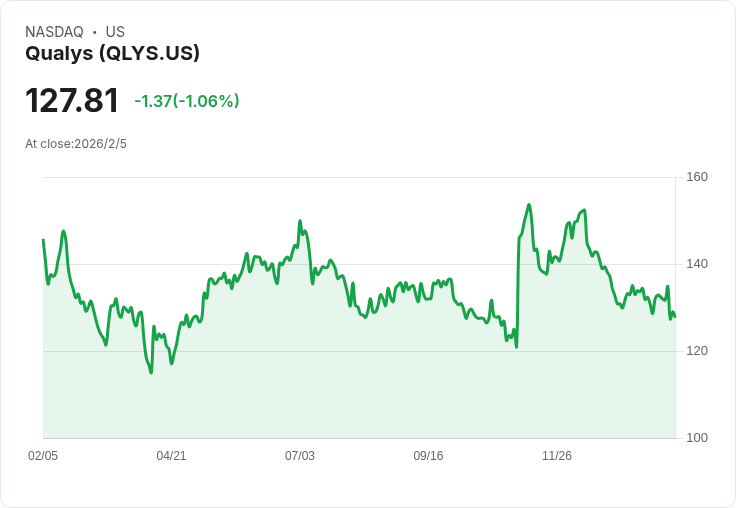Image resolution: width=736 pixels, height=508 pixels.
Task: Click the lowest dip of the price line
Action: [151, 373]
